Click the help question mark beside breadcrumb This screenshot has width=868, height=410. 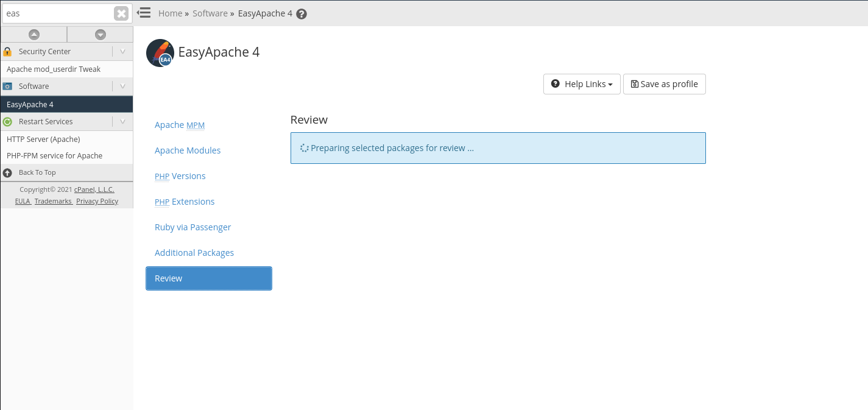[x=302, y=14]
